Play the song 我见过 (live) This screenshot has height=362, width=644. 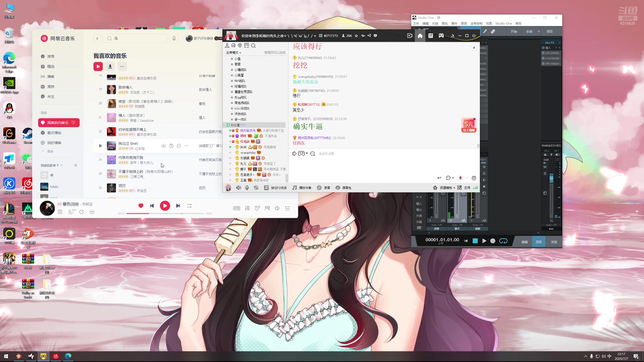(x=100, y=146)
